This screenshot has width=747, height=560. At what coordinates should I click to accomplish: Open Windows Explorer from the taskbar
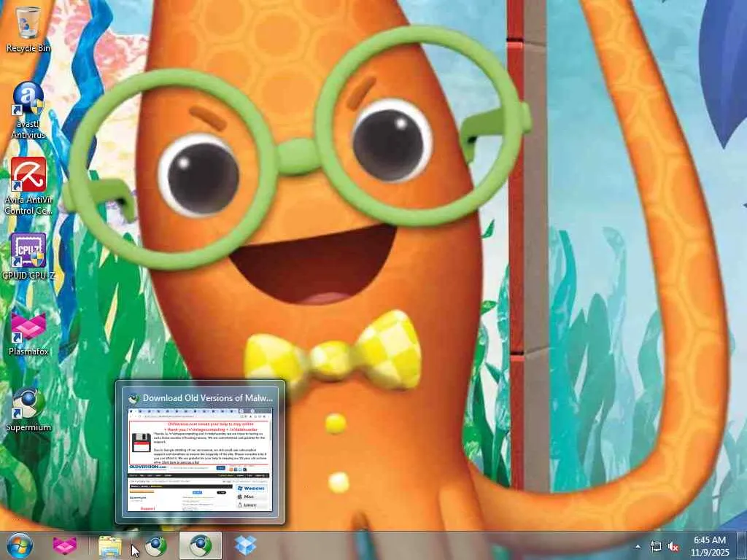[x=110, y=545]
